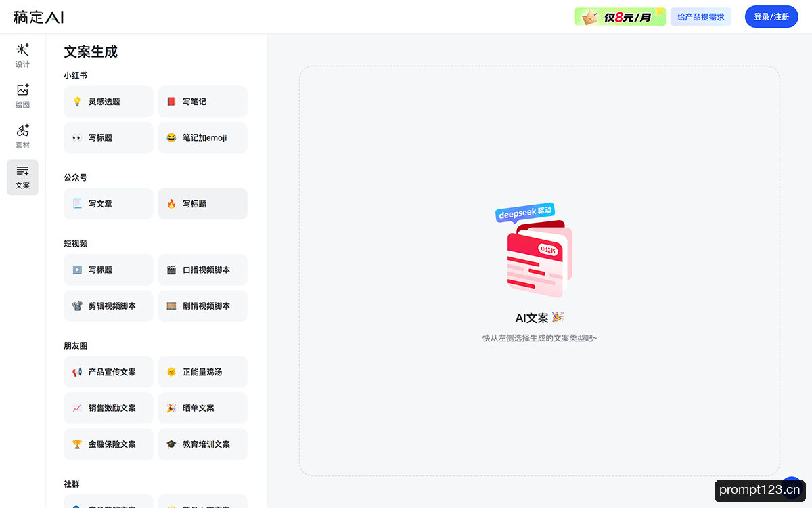Click the trophy icon beside 金融保险文案
The width and height of the screenshot is (812, 508).
tap(77, 444)
